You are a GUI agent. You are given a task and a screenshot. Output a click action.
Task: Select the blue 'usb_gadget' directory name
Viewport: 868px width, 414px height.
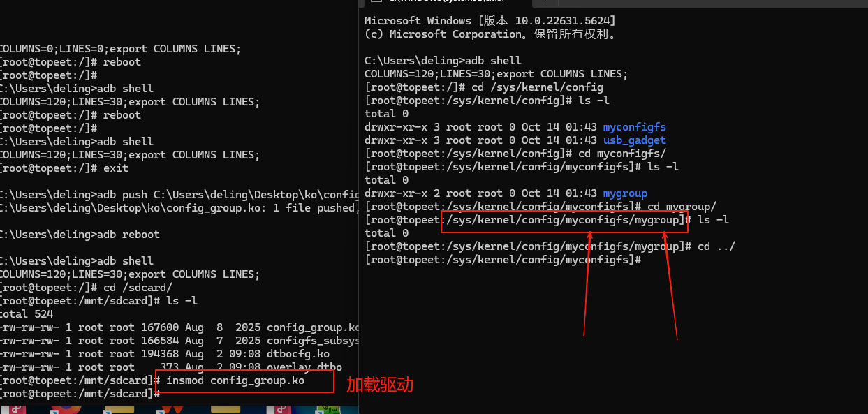(x=635, y=140)
